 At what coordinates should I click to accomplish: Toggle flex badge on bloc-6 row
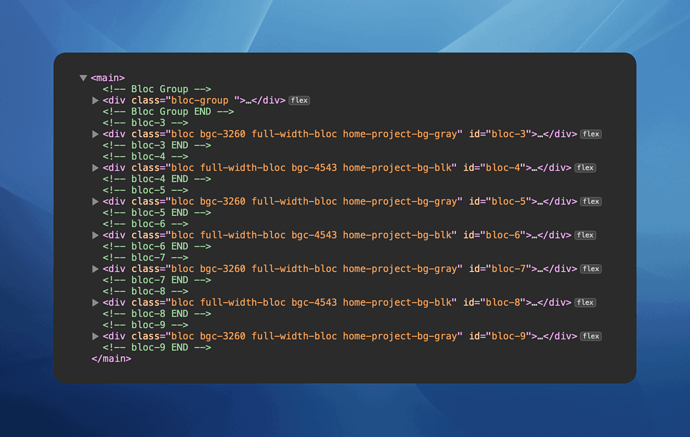pyautogui.click(x=585, y=235)
